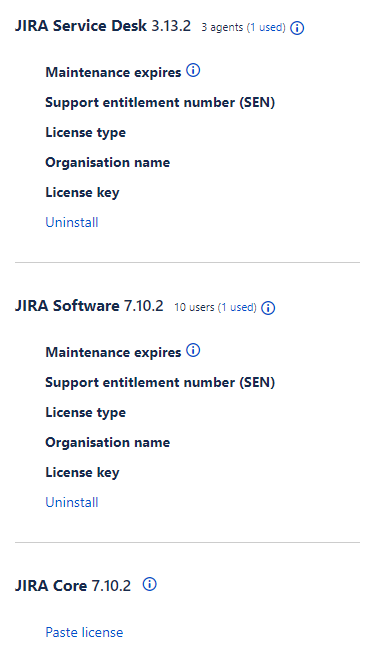Open Paste license for JIRA Core

[84, 632]
